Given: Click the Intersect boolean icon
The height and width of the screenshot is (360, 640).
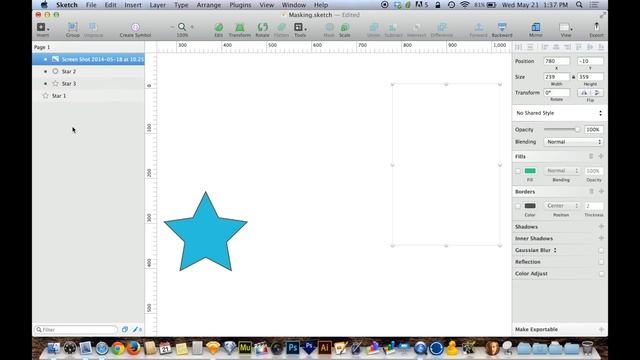Looking at the screenshot, I should (416, 27).
